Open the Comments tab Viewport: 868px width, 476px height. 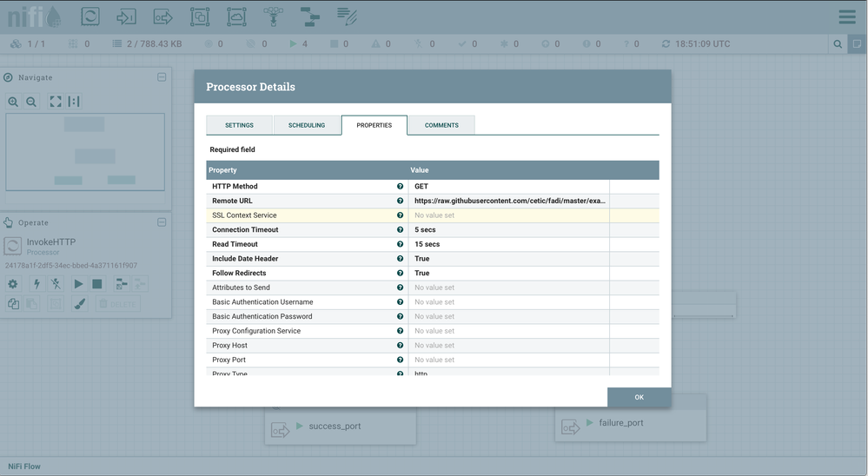point(441,125)
